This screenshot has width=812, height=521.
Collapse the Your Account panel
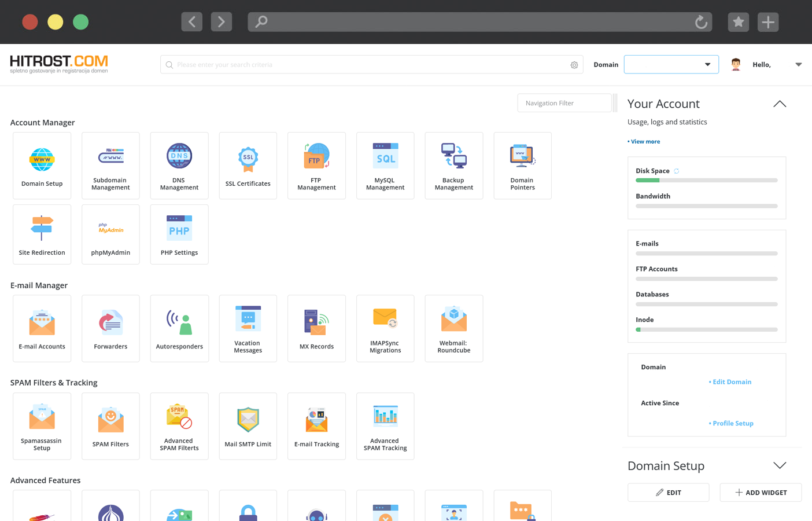coord(780,104)
